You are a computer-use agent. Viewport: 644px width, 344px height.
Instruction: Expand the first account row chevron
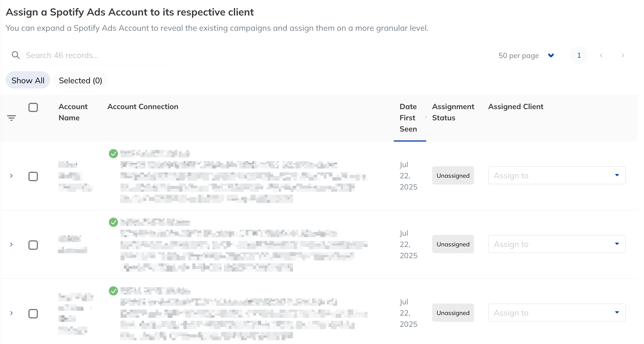[x=11, y=176]
